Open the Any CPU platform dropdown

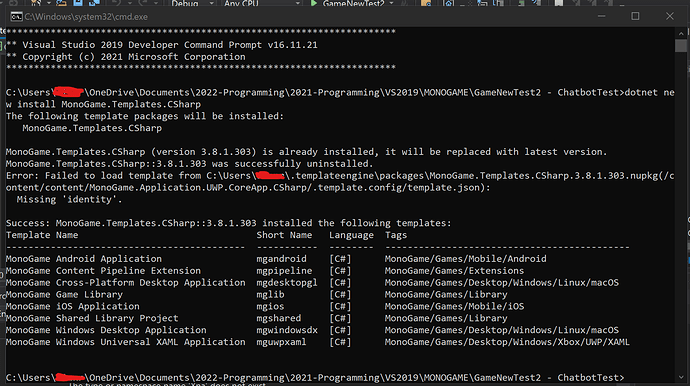pyautogui.click(x=261, y=3)
